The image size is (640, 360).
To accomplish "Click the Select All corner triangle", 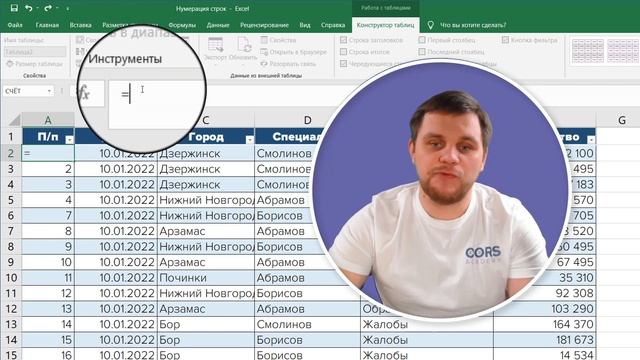I will [15, 120].
